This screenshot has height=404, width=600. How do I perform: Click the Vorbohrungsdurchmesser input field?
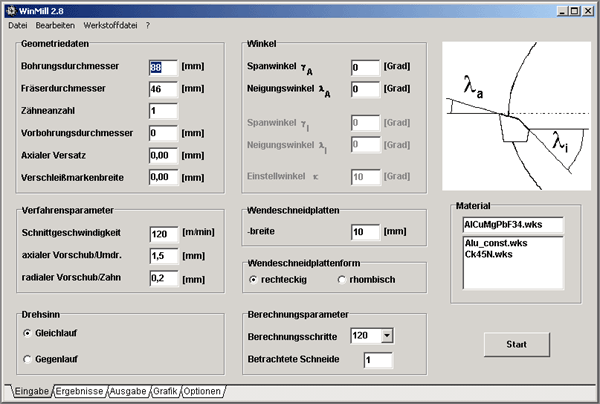tap(163, 133)
